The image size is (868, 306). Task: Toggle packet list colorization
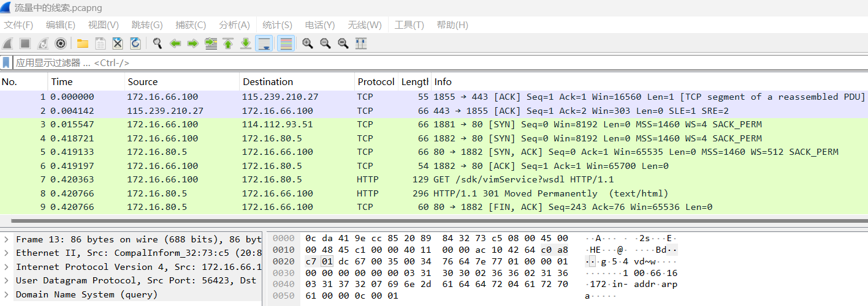click(285, 43)
